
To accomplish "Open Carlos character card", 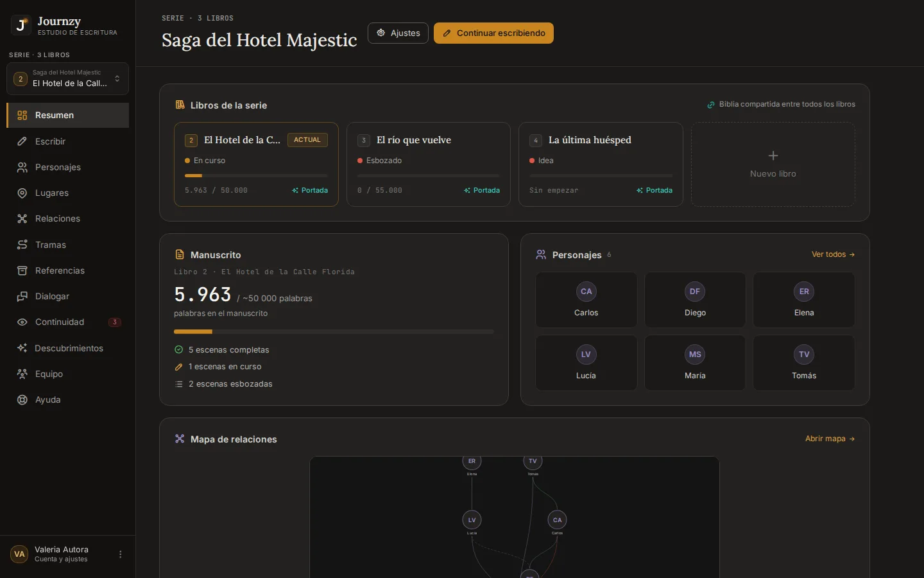I will pos(586,300).
